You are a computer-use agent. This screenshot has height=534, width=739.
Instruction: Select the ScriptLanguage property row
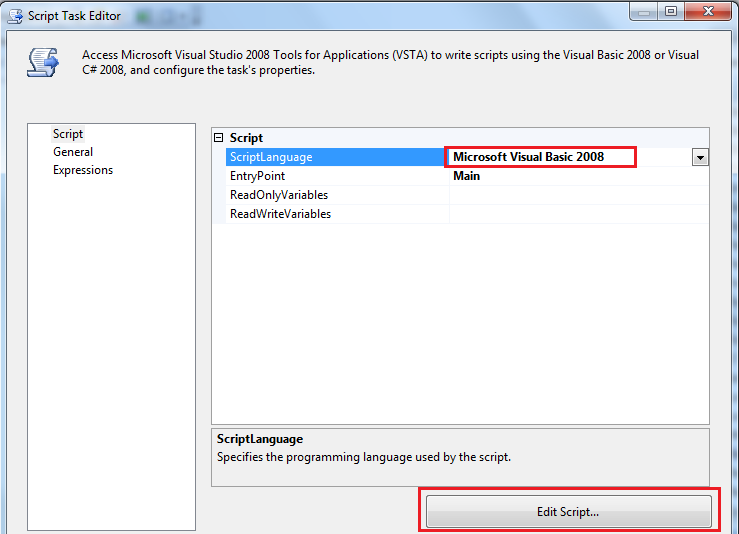pyautogui.click(x=467, y=157)
